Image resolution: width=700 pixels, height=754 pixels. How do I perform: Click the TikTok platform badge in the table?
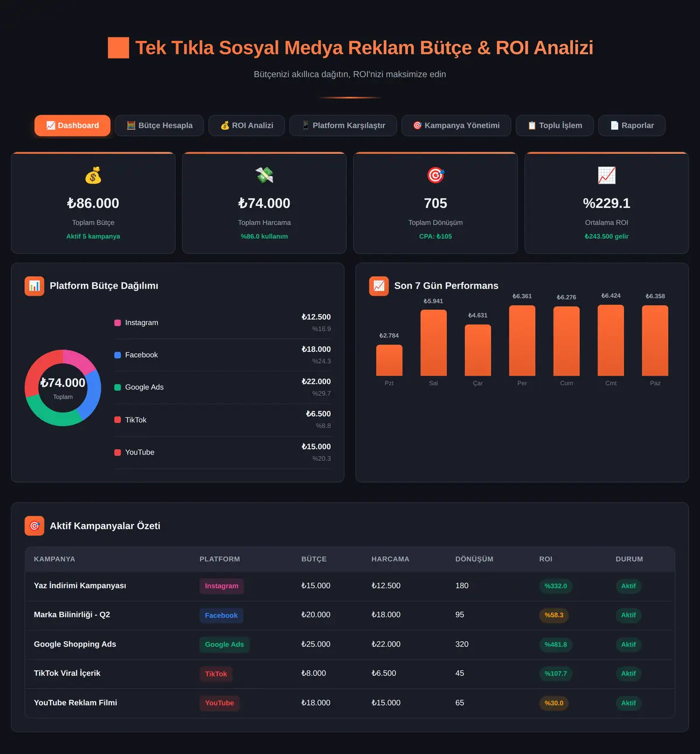[216, 673]
